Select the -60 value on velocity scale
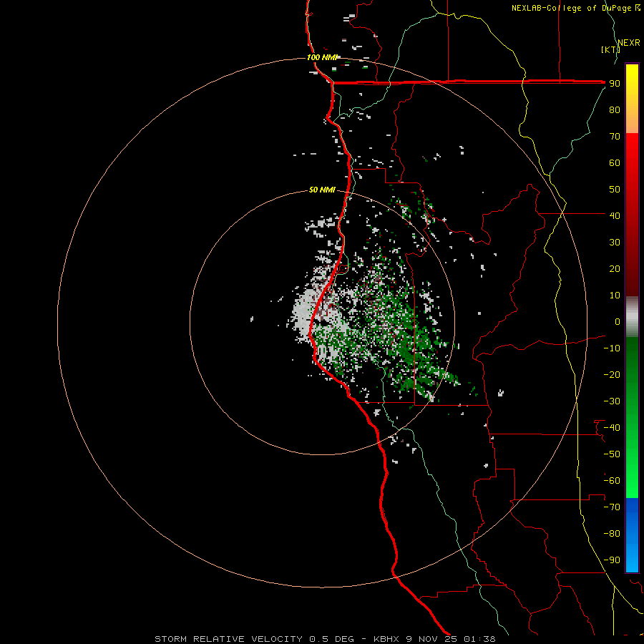Viewport: 644px width, 644px height. tap(612, 481)
